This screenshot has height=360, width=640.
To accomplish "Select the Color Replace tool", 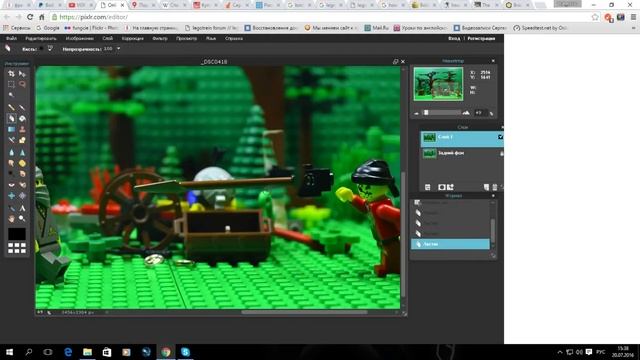I will [x=11, y=140].
